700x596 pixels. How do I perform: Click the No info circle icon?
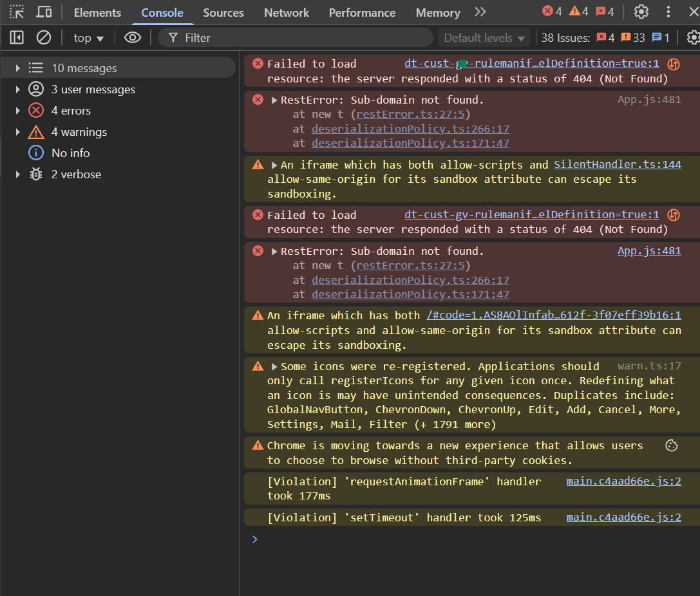coord(36,153)
